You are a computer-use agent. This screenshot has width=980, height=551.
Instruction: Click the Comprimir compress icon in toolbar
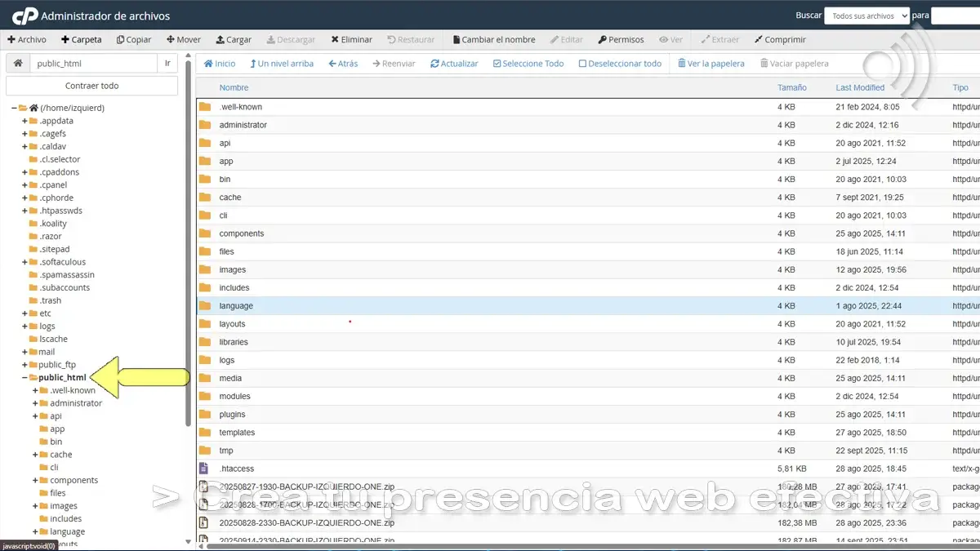[759, 40]
